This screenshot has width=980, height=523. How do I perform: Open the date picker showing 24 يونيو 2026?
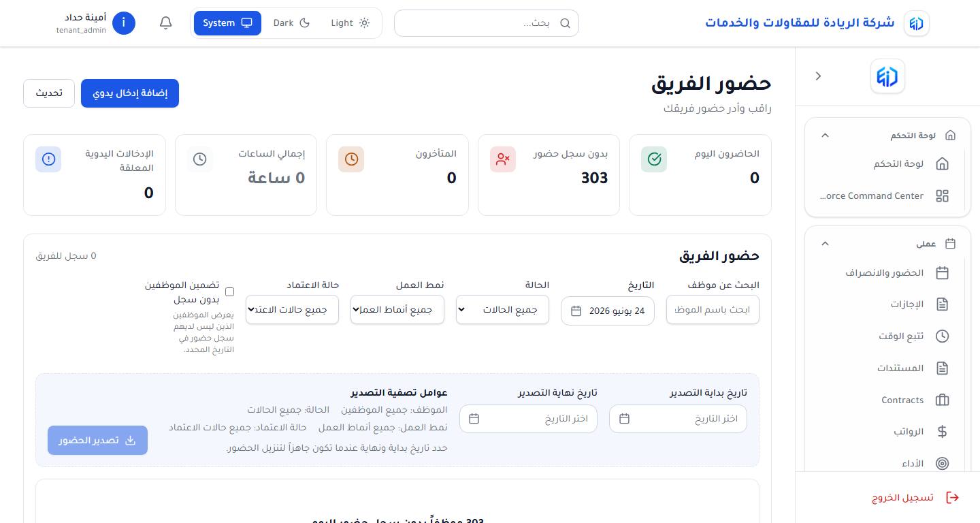[608, 311]
